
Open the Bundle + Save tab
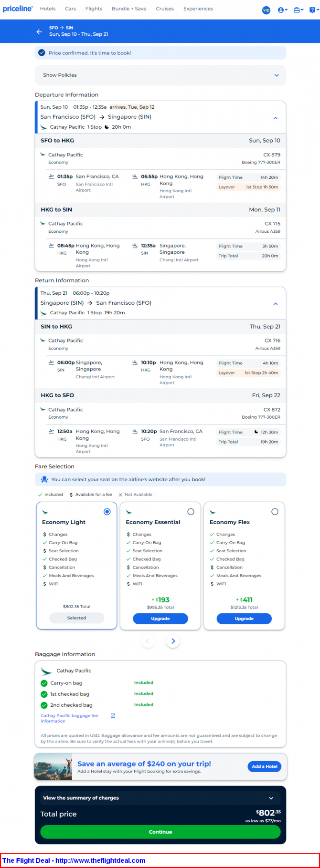[129, 9]
